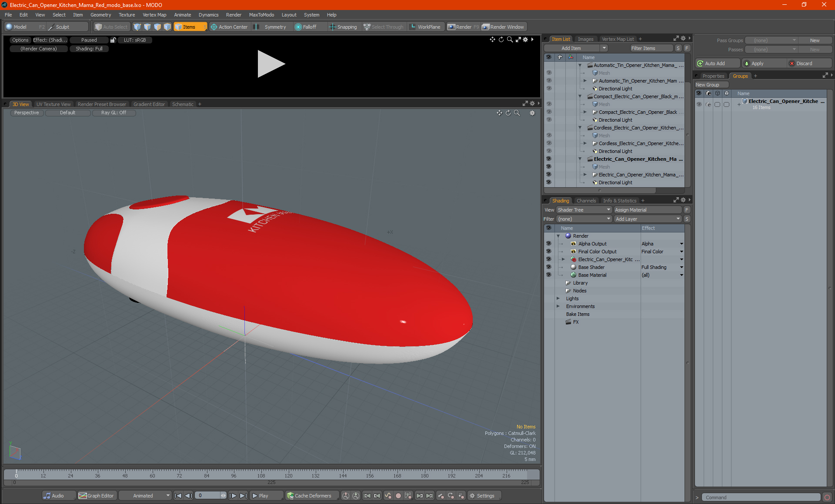Click 3D viewport settings gear icon
The width and height of the screenshot is (835, 504).
click(x=532, y=113)
